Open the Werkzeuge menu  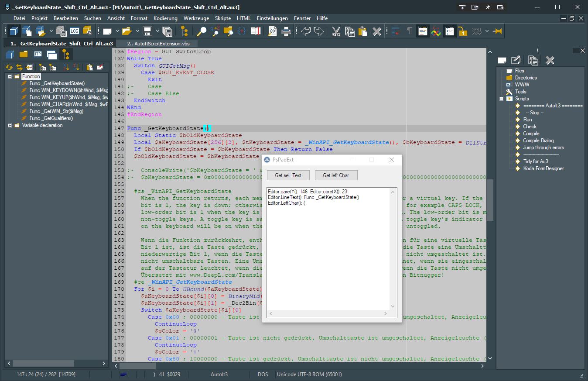196,18
